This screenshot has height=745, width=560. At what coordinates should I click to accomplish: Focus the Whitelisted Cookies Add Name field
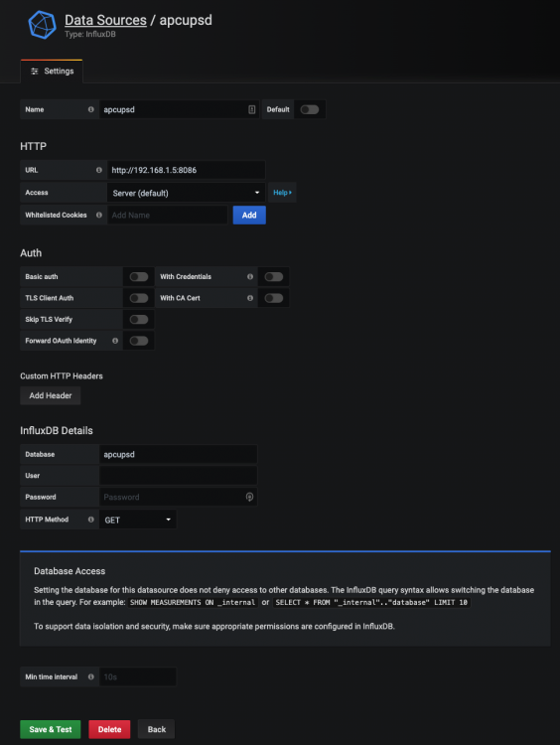167,215
